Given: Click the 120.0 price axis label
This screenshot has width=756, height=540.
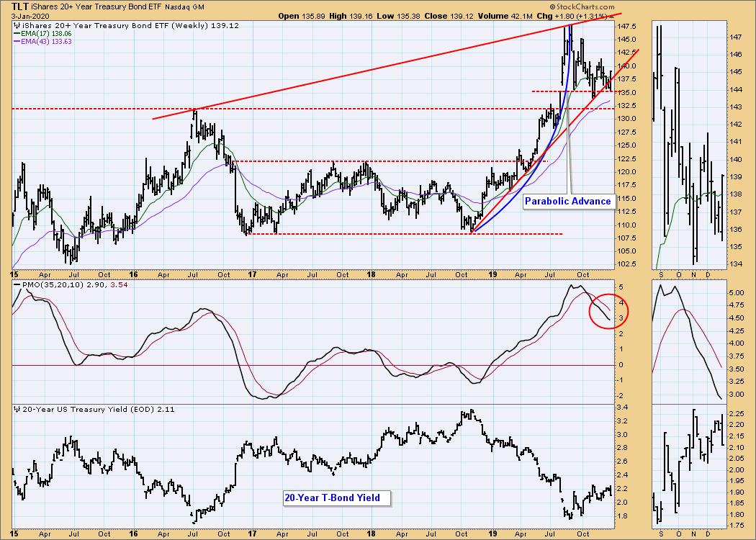Looking at the screenshot, I should [626, 172].
